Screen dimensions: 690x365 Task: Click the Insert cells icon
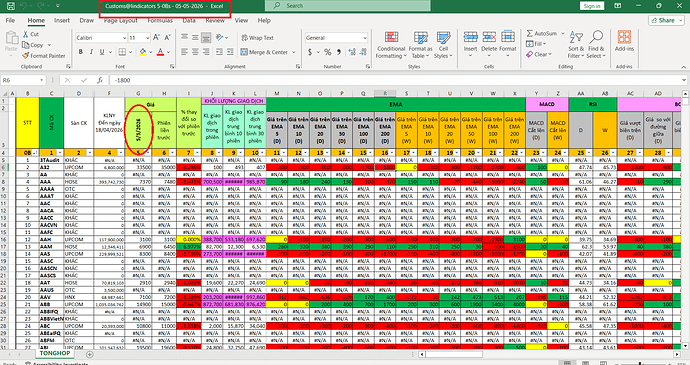tap(470, 37)
